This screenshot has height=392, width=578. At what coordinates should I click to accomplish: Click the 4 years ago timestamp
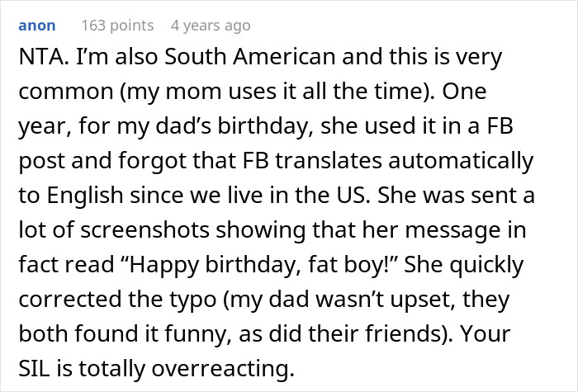click(x=210, y=26)
